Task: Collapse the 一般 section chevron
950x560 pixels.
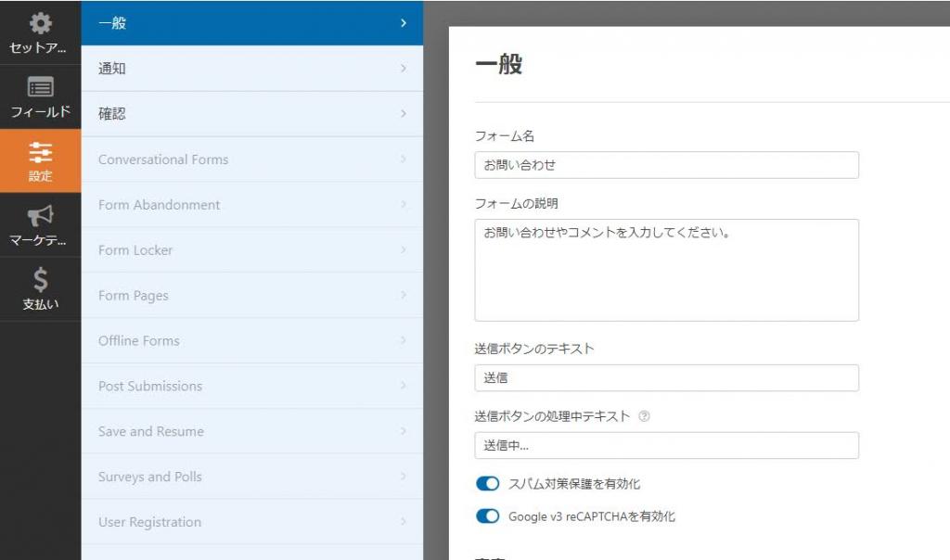Action: [403, 23]
